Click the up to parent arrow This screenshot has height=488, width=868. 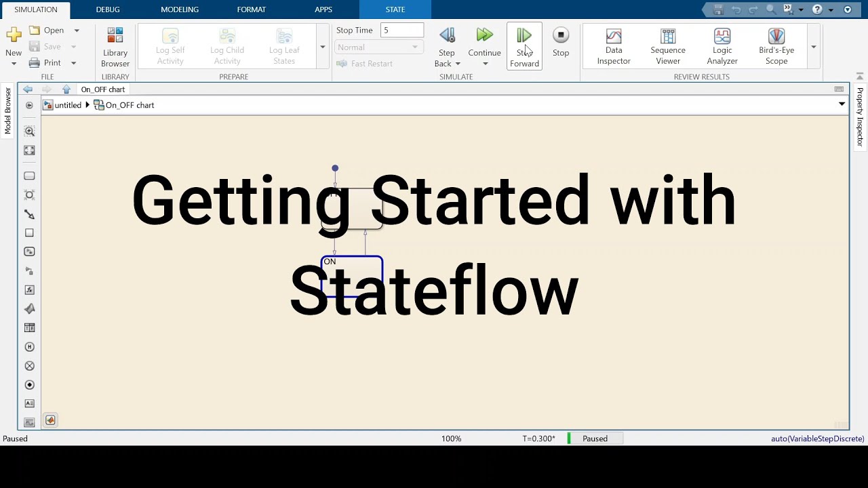tap(66, 89)
